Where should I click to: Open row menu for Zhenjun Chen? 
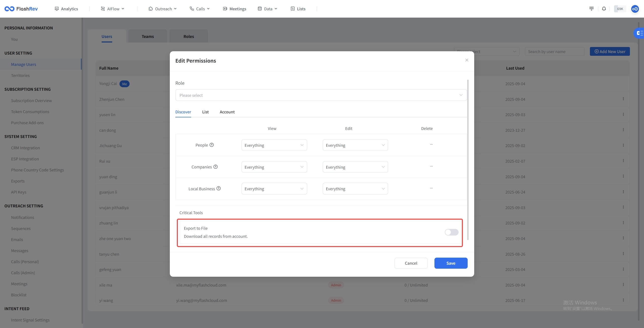tap(623, 99)
